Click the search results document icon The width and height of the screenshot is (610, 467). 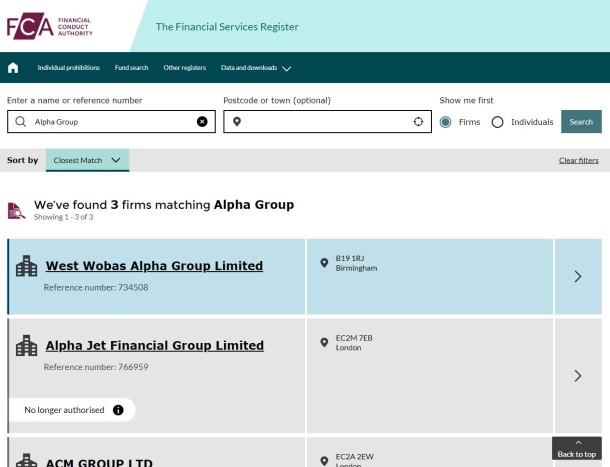point(16,211)
